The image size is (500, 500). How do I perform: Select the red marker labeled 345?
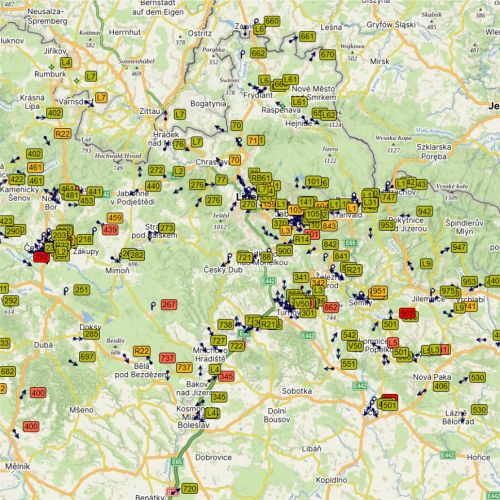[x=226, y=377]
